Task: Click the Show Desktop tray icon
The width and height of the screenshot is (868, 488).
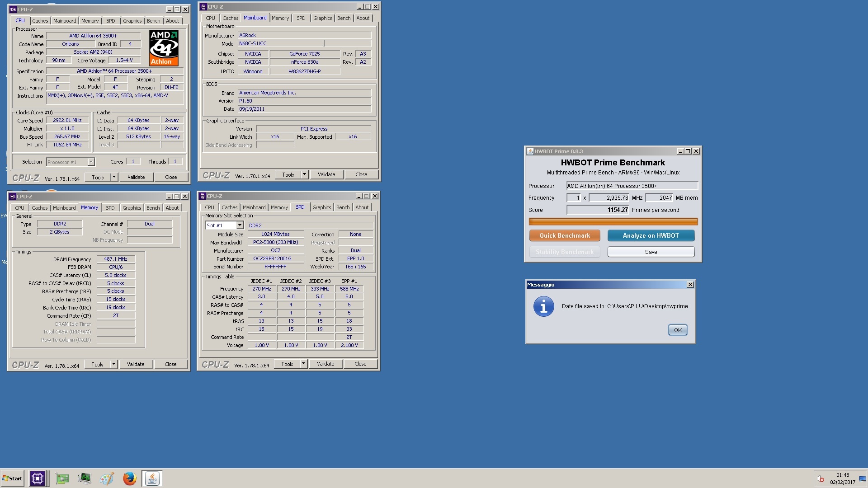Action: [863, 479]
